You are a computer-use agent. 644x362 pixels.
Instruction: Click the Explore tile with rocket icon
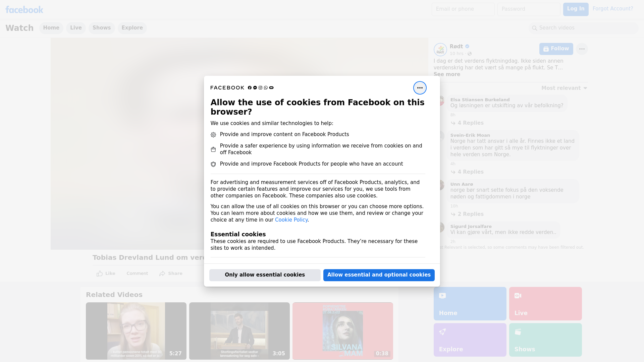pos(470,340)
